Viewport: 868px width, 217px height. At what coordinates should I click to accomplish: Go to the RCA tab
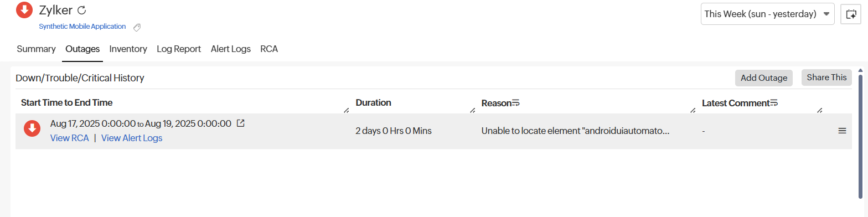[x=269, y=49]
